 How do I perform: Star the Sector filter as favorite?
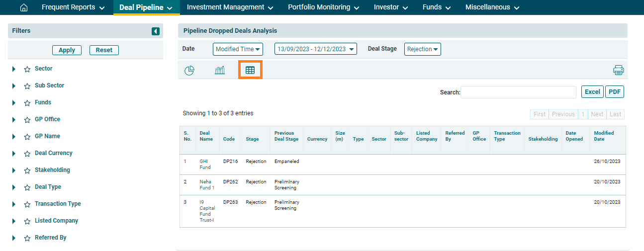point(27,69)
